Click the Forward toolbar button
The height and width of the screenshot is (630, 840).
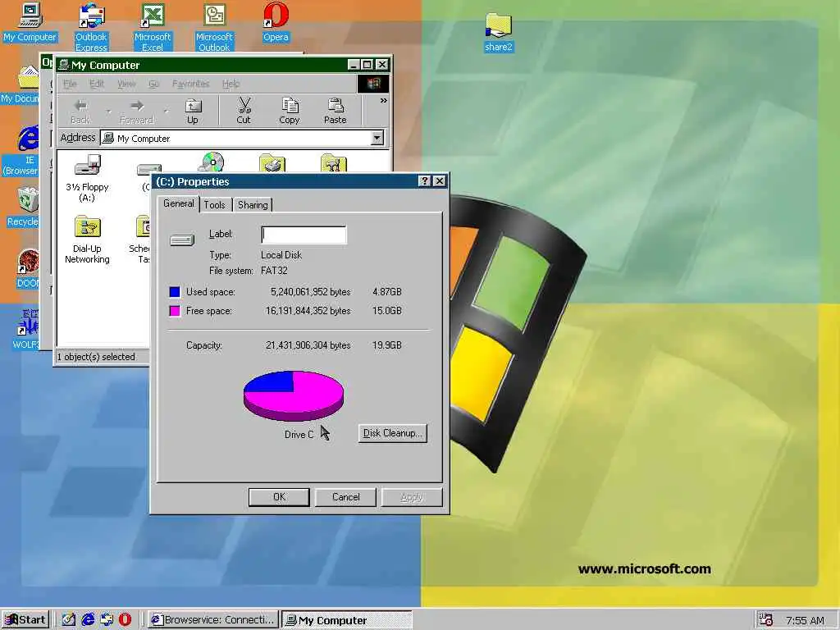(x=137, y=112)
